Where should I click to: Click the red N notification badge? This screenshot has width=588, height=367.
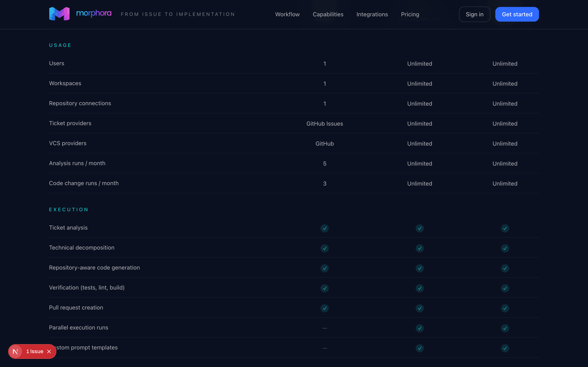tap(16, 351)
